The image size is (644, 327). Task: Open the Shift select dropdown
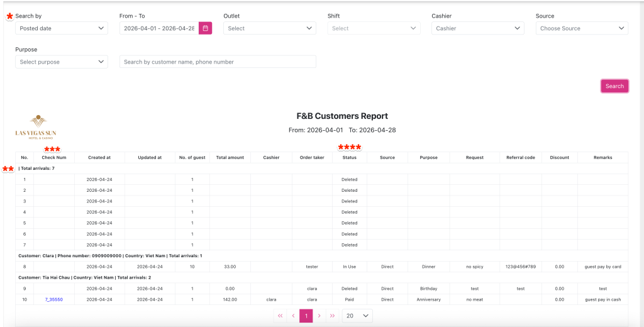point(374,28)
